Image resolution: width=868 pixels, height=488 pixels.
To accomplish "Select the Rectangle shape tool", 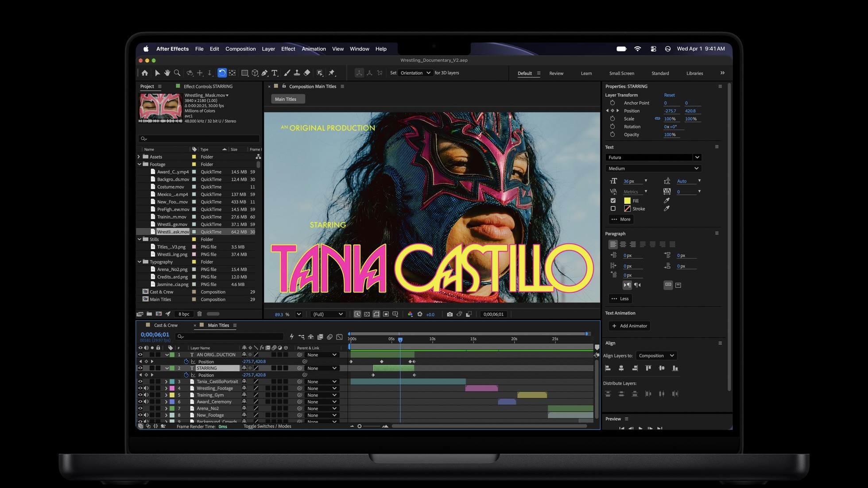I will click(244, 73).
